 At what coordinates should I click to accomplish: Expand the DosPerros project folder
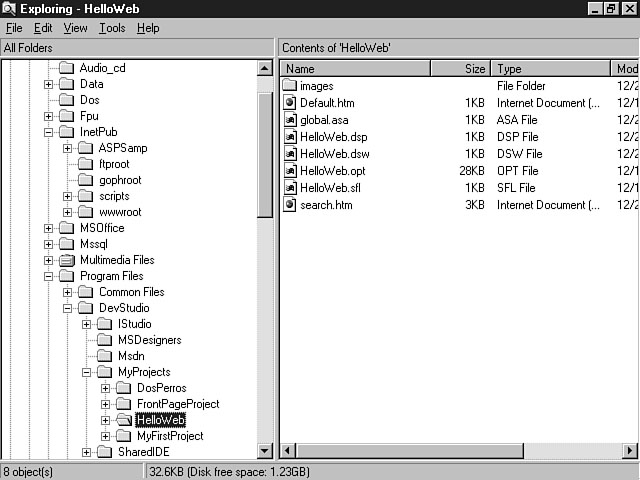pos(105,388)
